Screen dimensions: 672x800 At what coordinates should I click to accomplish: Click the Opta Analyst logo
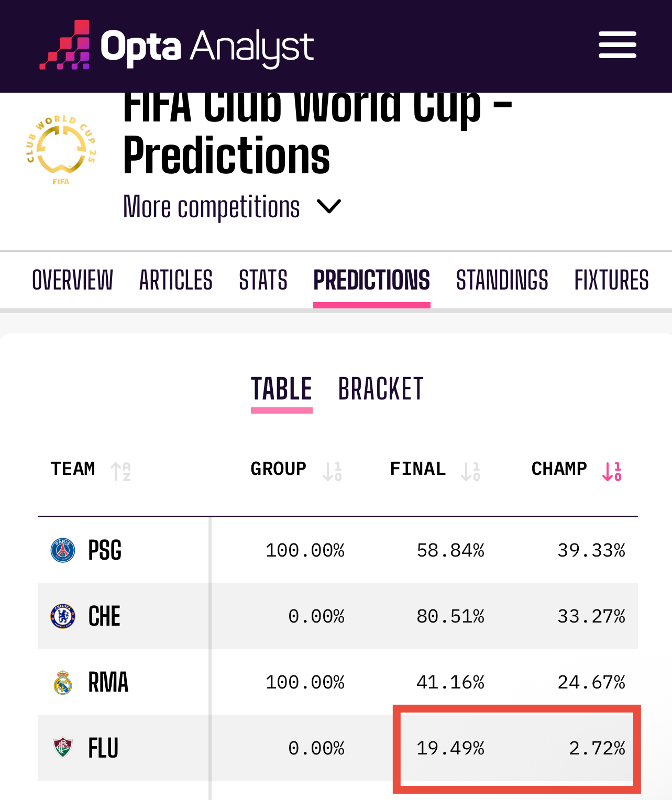pyautogui.click(x=177, y=46)
